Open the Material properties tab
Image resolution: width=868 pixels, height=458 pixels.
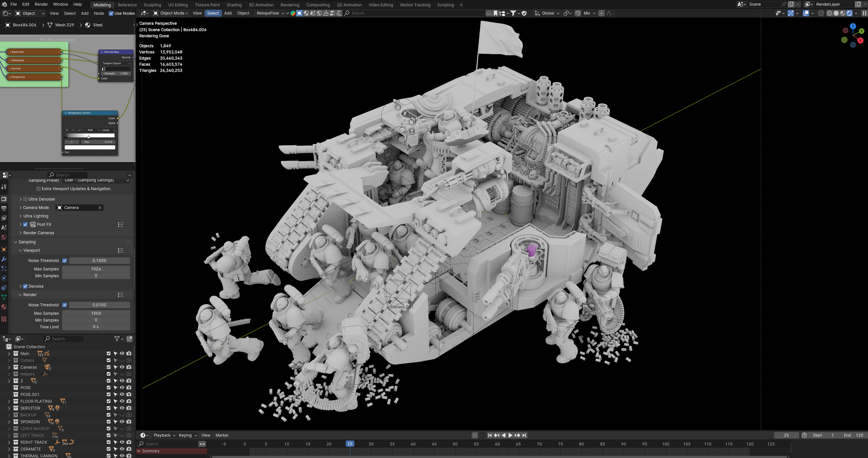[4, 307]
